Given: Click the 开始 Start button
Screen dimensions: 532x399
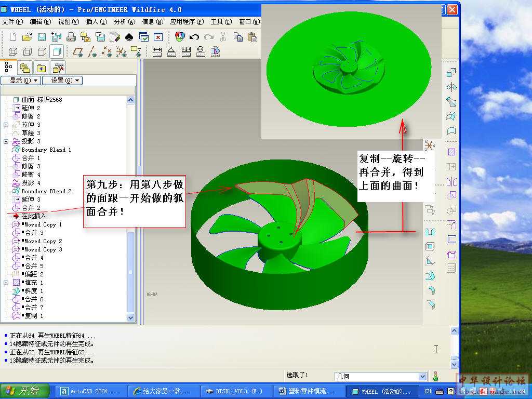Looking at the screenshot, I should 25,391.
